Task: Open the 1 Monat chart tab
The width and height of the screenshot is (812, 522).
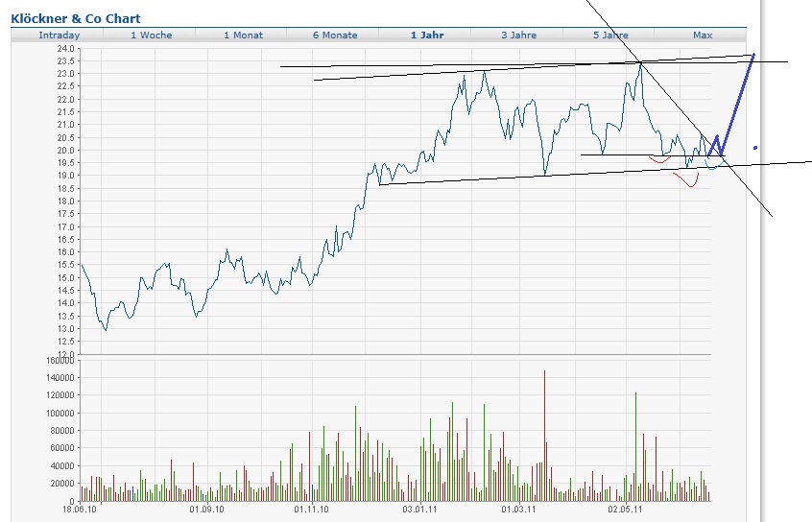Action: [244, 36]
